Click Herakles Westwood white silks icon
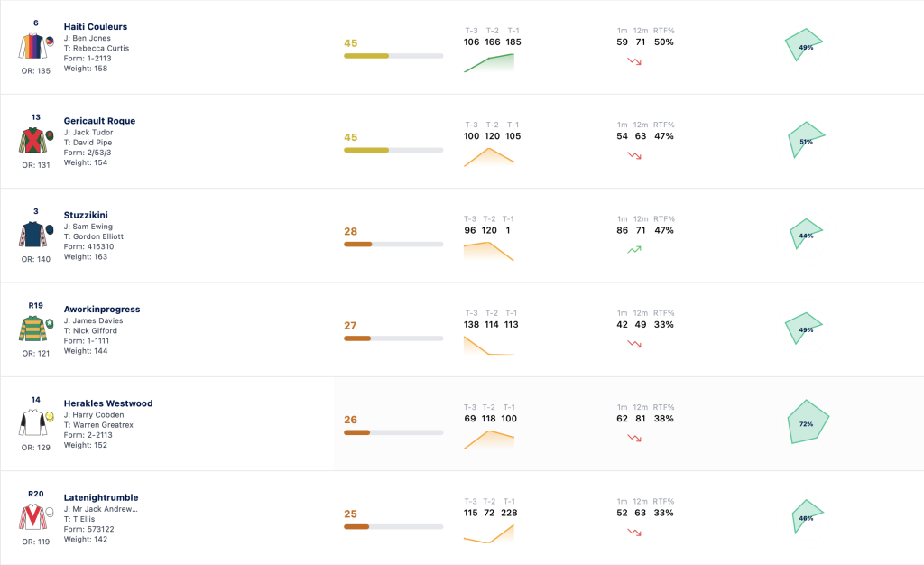Screen dimensions: 924x565 point(36,422)
